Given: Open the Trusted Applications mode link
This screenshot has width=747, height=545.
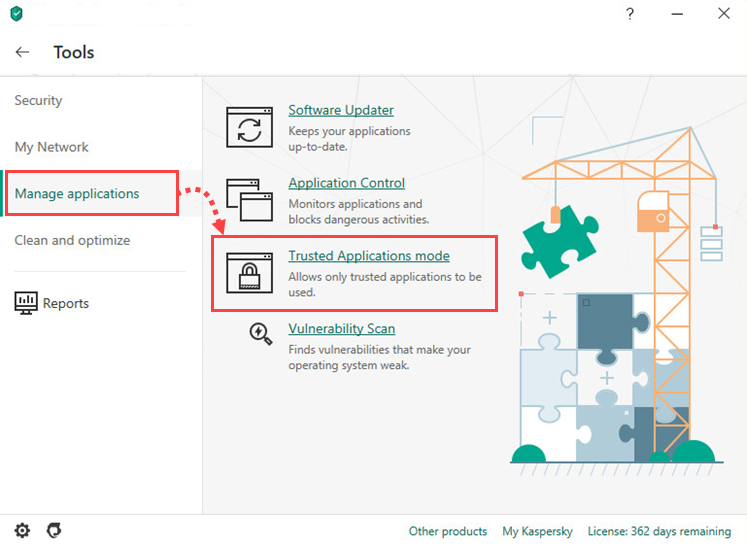Looking at the screenshot, I should point(369,256).
